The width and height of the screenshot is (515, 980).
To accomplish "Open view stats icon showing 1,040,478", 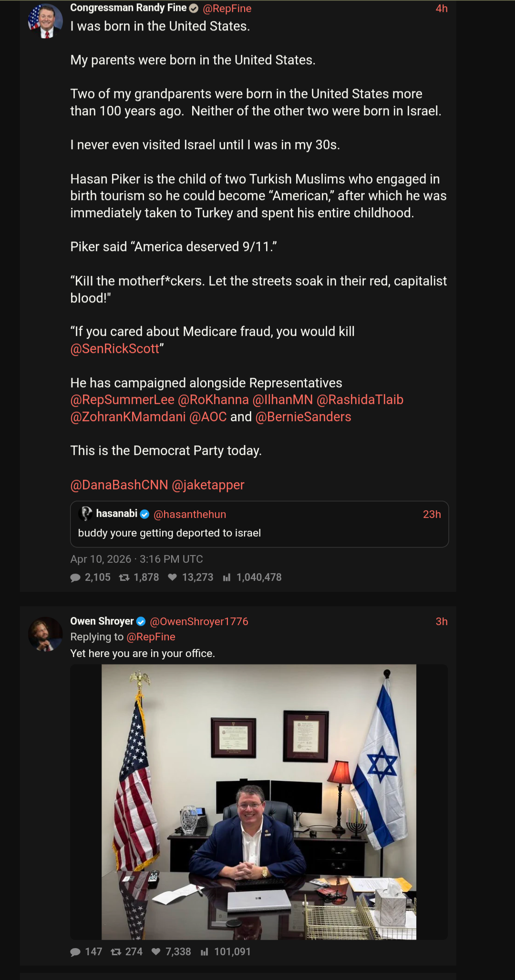I will [x=227, y=577].
